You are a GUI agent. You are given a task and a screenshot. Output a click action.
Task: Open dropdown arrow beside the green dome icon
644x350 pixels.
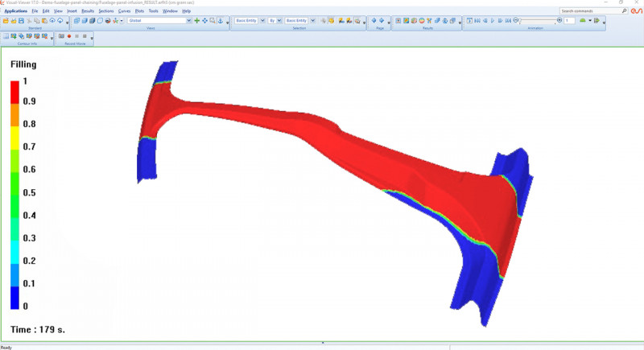(590, 20)
